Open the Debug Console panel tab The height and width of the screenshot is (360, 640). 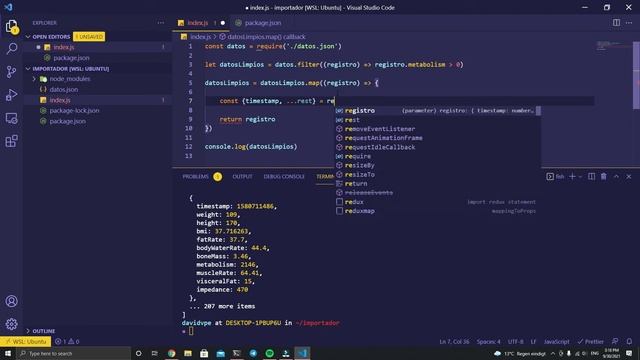[284, 177]
